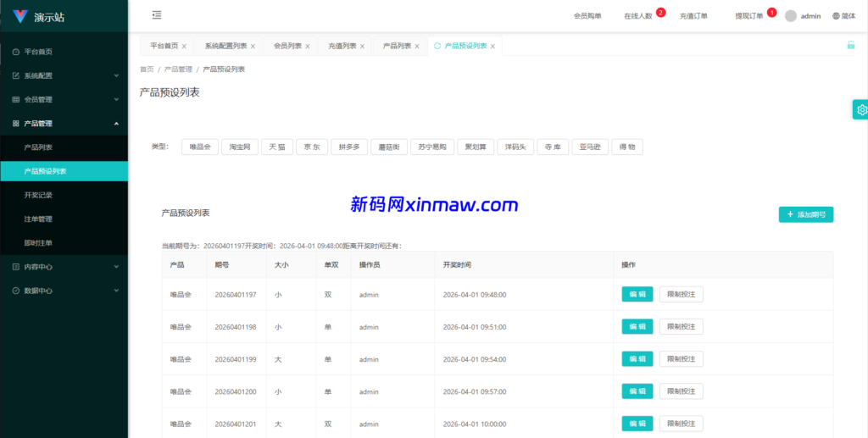The image size is (868, 438).
Task: Edit the row for 期号 20260401201
Action: [x=637, y=424]
